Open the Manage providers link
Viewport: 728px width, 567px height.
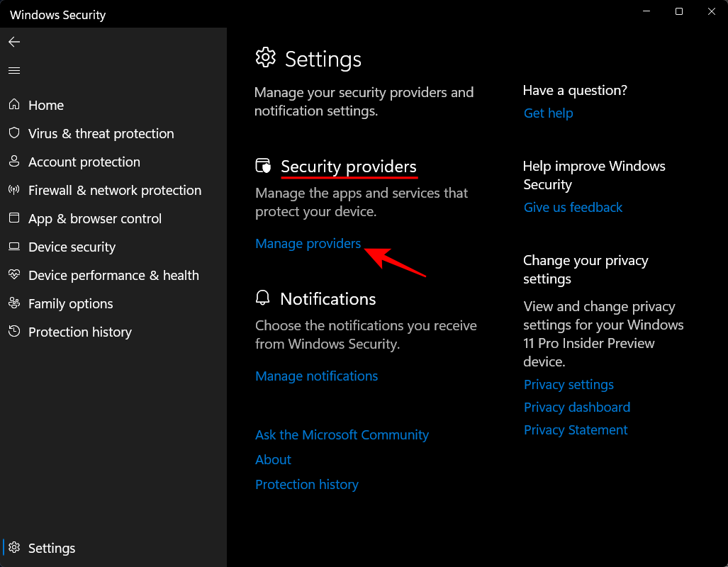tap(308, 244)
